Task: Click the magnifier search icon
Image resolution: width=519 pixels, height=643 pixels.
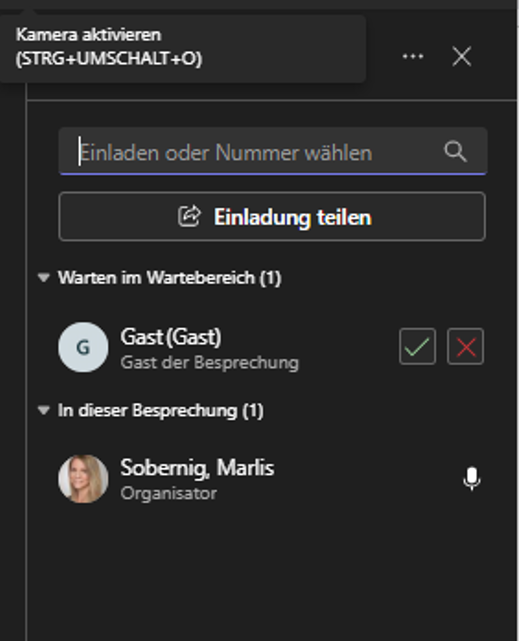Action: (455, 152)
